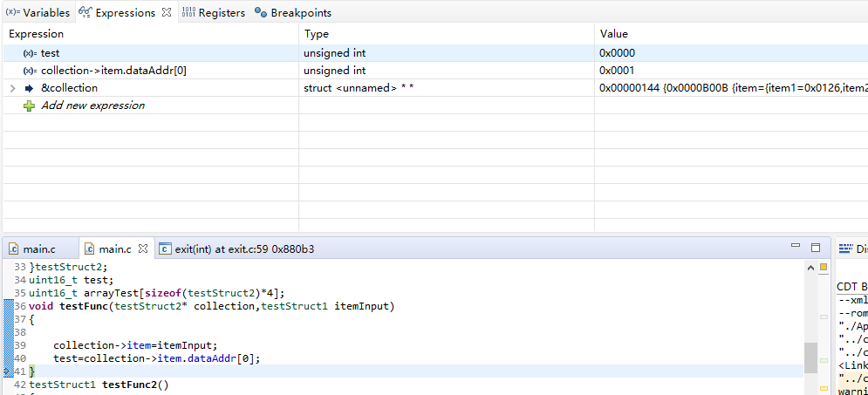Click line 35 arrayTest declaration
Image resolution: width=868 pixels, height=395 pixels.
pyautogui.click(x=157, y=293)
